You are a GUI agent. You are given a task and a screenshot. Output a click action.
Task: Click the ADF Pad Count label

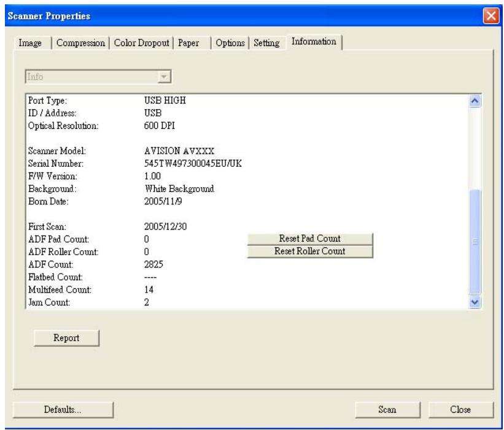(x=58, y=239)
